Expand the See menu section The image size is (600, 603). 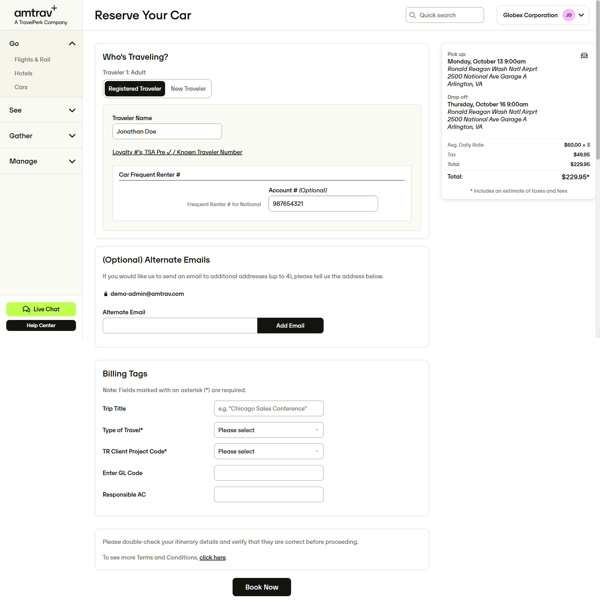click(72, 110)
